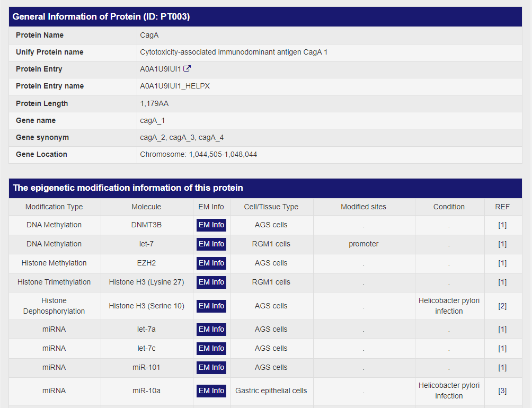Click the Modification Type column header
The width and height of the screenshot is (532, 408).
pos(54,207)
